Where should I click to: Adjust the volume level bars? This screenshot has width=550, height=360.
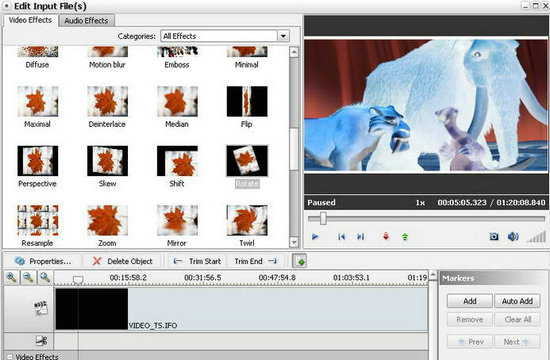click(537, 236)
